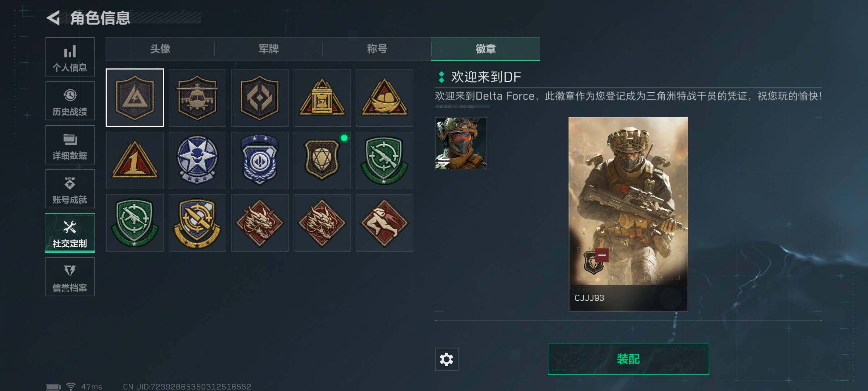The width and height of the screenshot is (868, 391).
Task: Open 个人信息 in the sidebar
Action: (x=70, y=57)
